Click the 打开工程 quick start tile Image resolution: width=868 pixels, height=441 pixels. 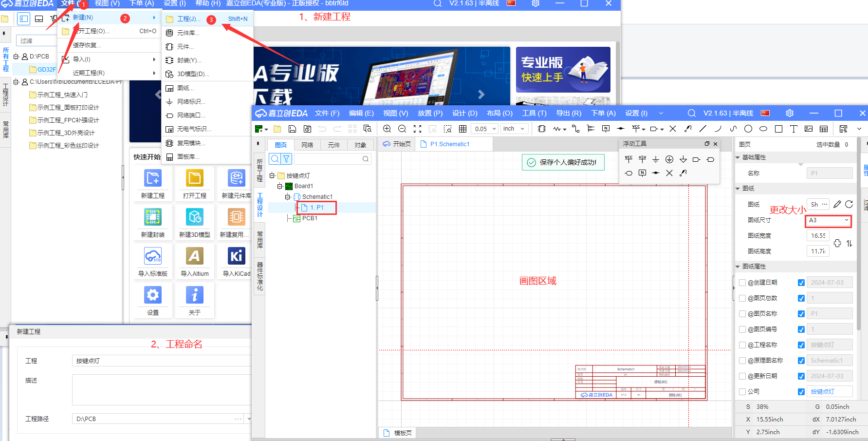[x=195, y=184]
